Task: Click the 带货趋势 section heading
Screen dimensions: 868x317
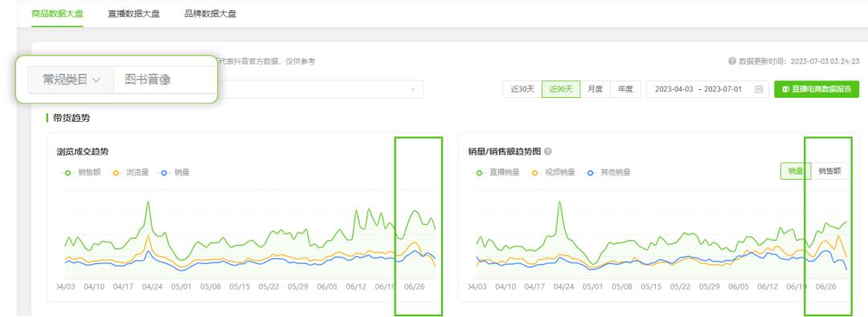Action: click(x=72, y=118)
